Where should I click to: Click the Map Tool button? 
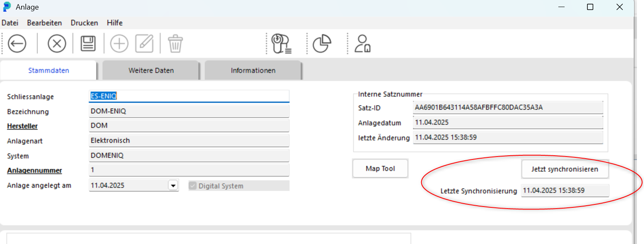[x=380, y=169]
